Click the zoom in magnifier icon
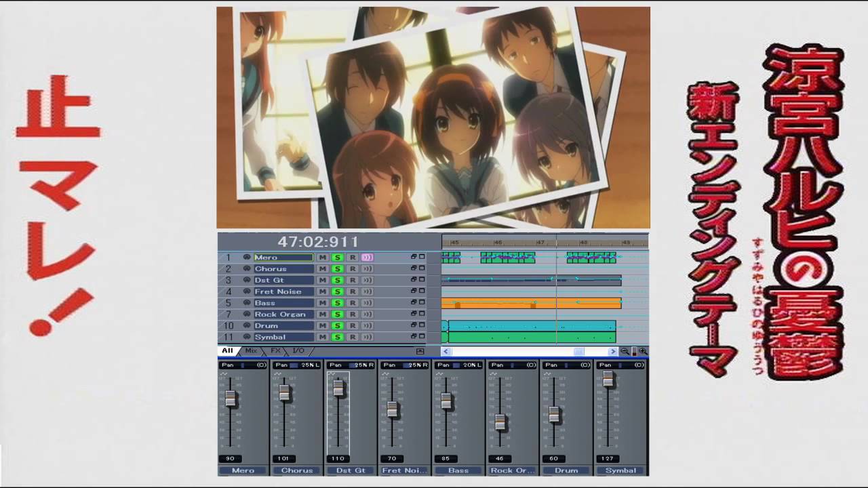The height and width of the screenshot is (488, 868). [642, 351]
